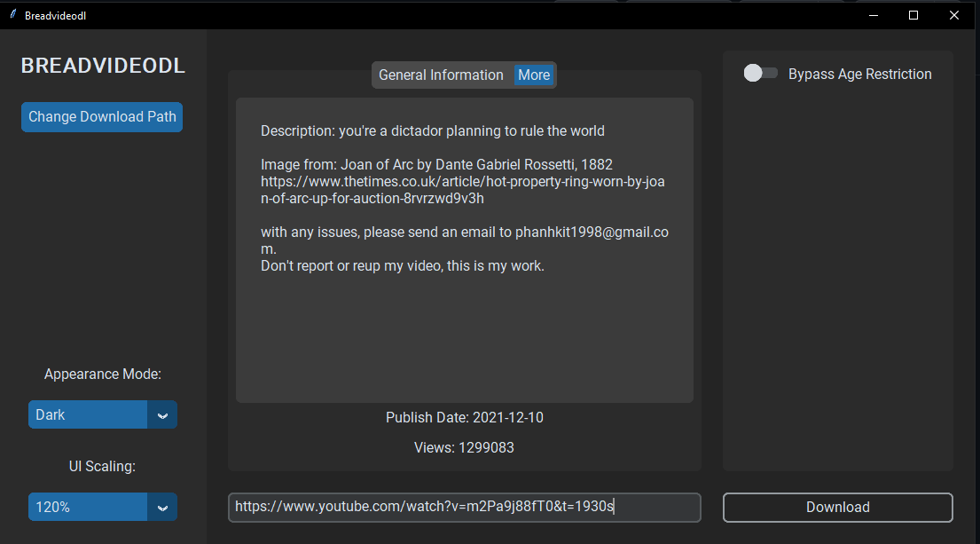The image size is (980, 544).
Task: Click the UI Scaling dropdown chevron
Action: (162, 507)
